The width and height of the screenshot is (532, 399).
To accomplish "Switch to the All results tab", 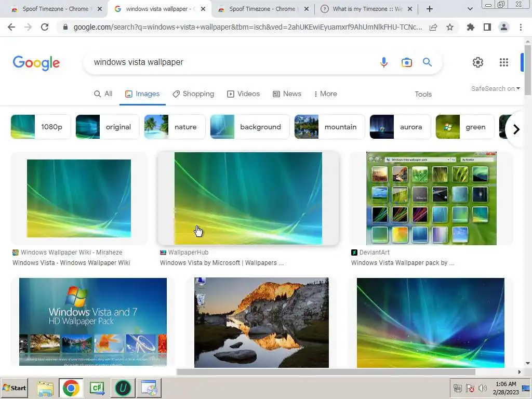I will coord(103,94).
